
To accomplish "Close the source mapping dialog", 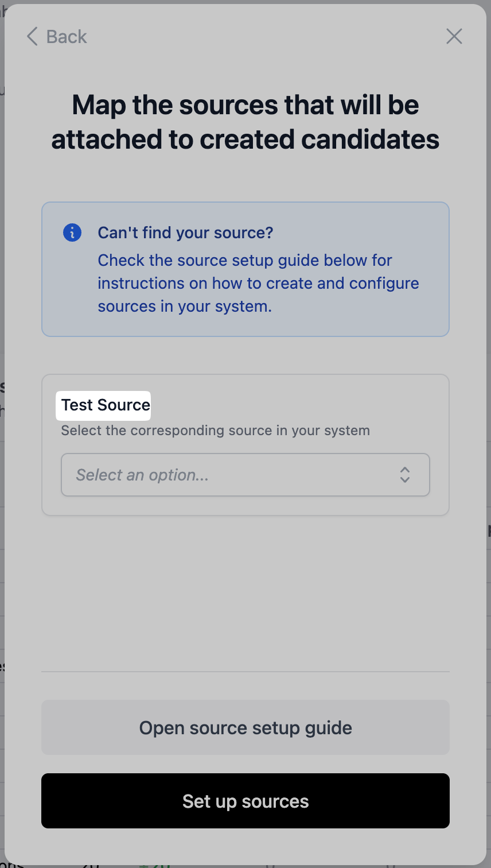I will [x=454, y=37].
